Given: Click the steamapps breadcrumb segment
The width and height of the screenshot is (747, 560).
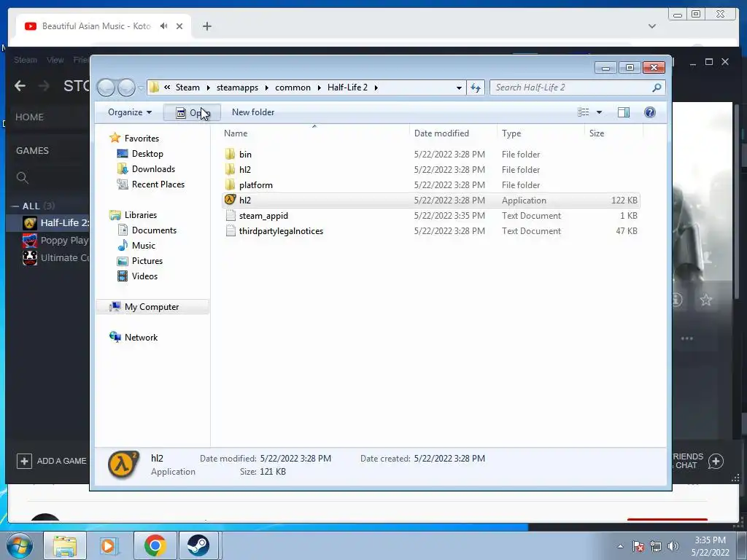Looking at the screenshot, I should pos(237,87).
